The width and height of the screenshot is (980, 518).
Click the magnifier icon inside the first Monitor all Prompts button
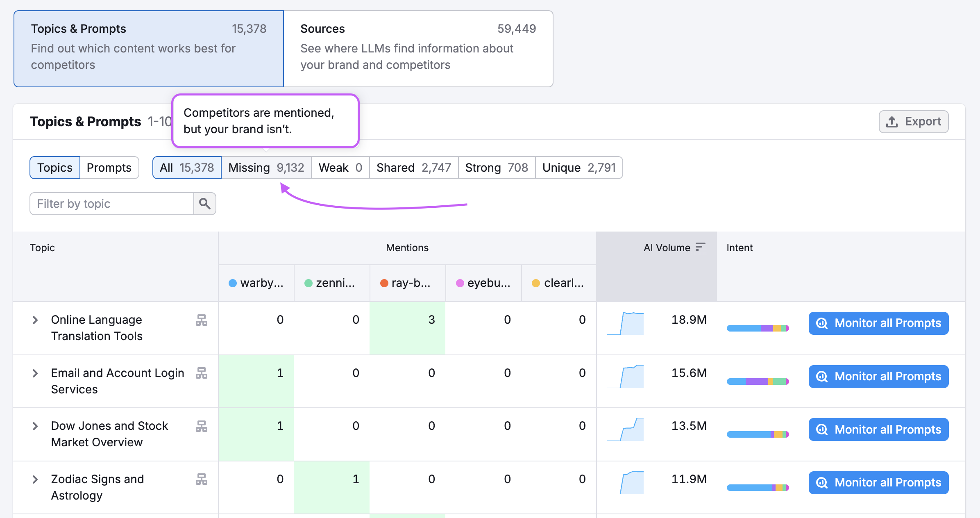click(822, 323)
